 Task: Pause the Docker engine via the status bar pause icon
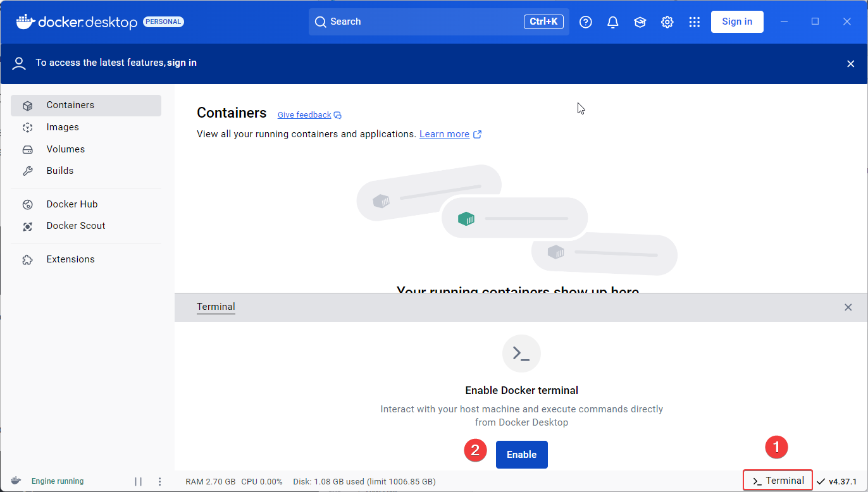point(138,481)
